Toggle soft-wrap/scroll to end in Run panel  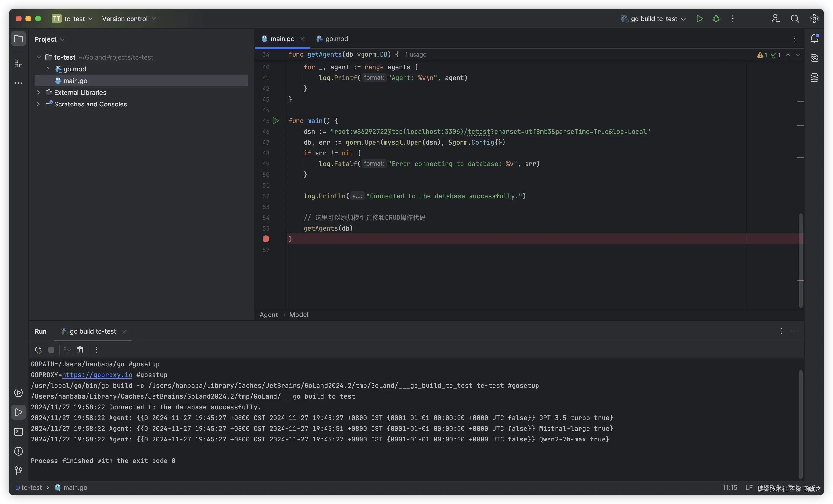(x=67, y=350)
